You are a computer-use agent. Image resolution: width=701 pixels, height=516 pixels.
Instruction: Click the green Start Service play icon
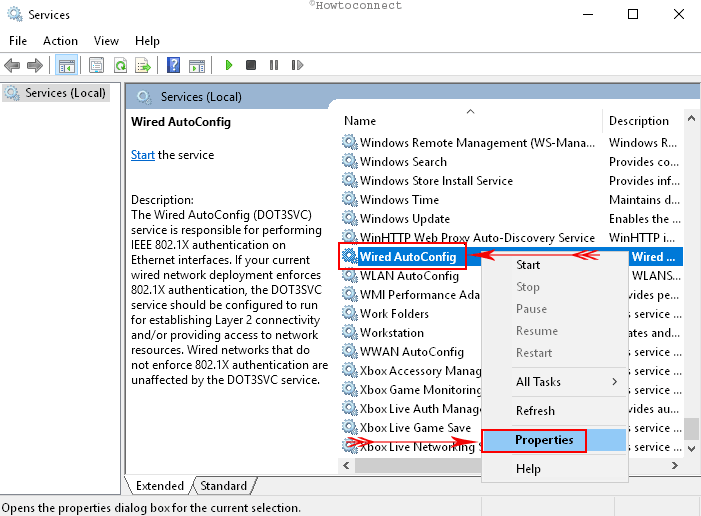229,65
